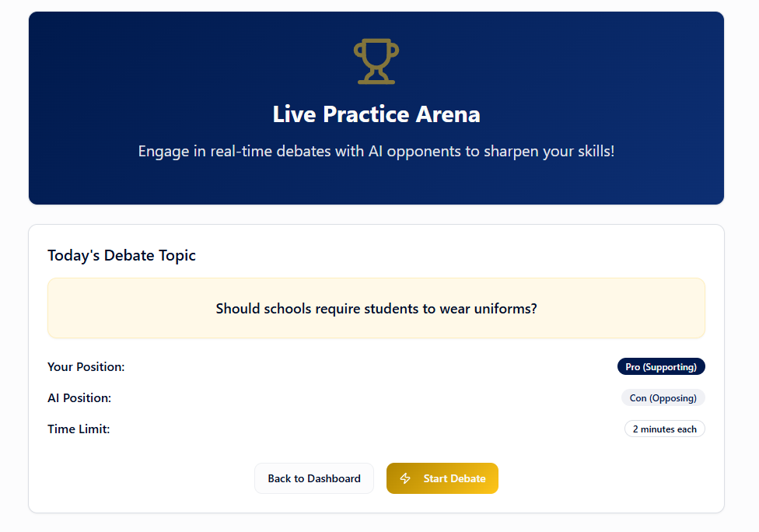Select the debate topic about school uniforms
This screenshot has width=759, height=532.
pos(376,307)
